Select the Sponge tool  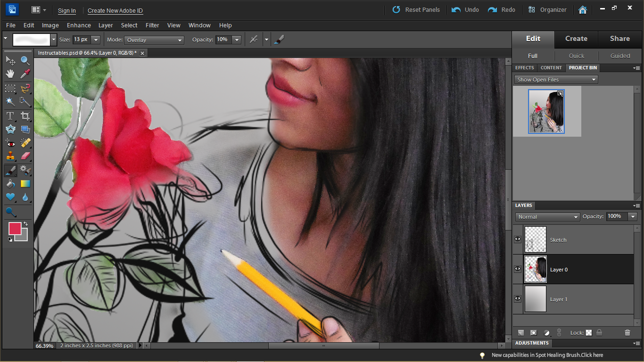[10, 212]
